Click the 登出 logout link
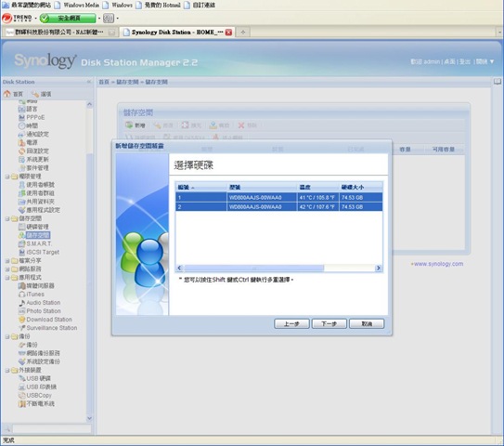 point(464,61)
